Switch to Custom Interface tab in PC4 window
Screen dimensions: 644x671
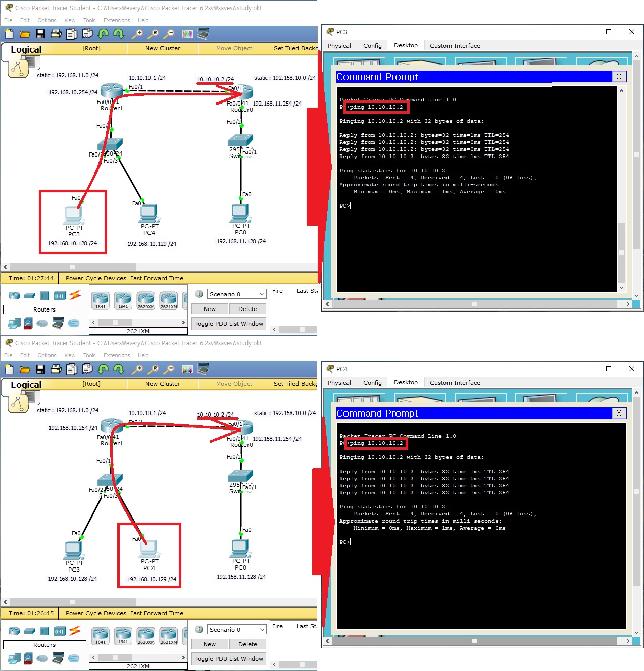455,383
